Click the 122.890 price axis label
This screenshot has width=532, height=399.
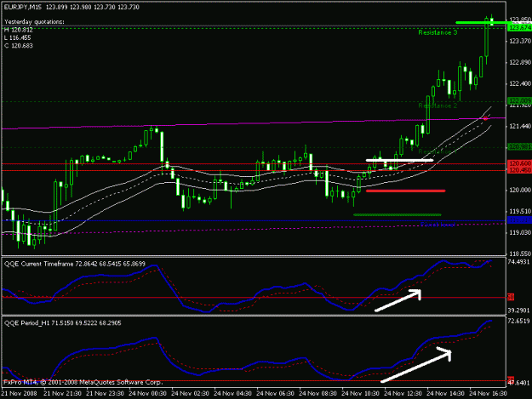click(x=520, y=62)
